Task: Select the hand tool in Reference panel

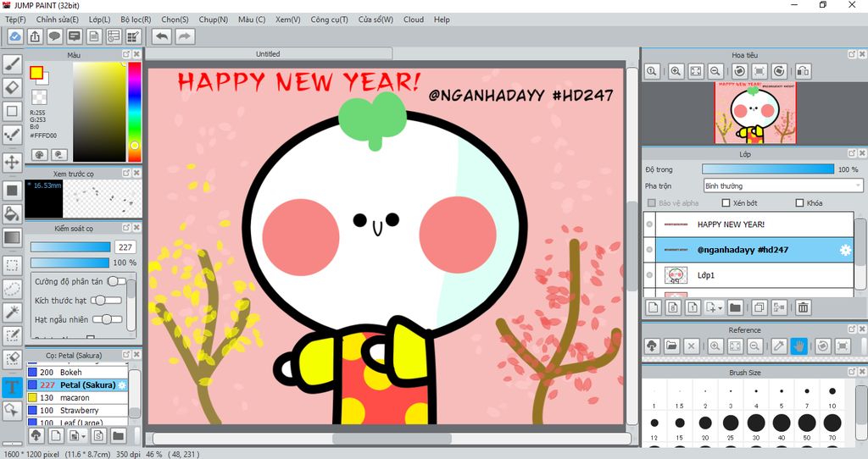Action: pyautogui.click(x=798, y=346)
